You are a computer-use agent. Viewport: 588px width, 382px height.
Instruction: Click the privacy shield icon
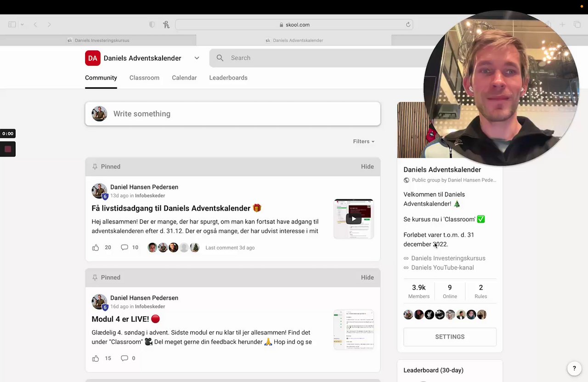[152, 24]
